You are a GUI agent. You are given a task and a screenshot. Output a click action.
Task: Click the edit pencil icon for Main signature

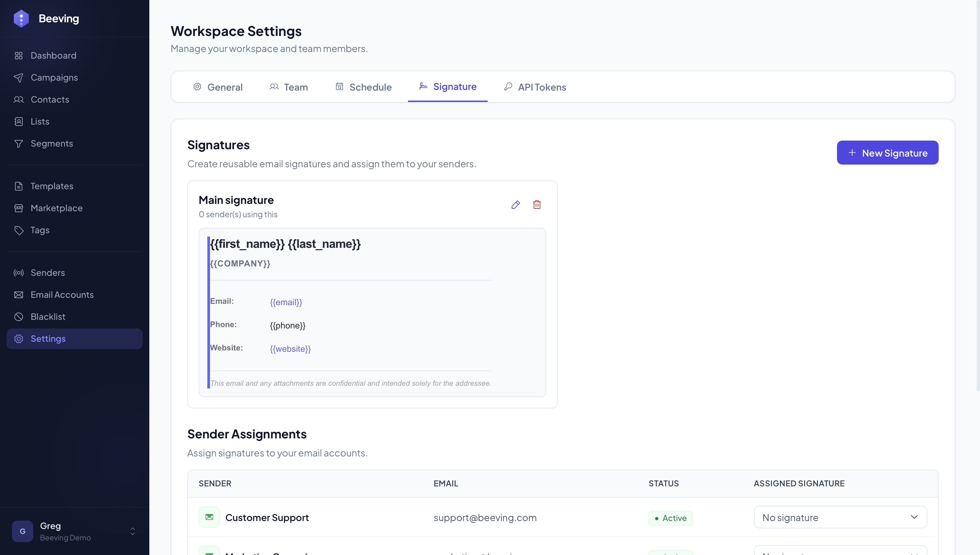pos(516,205)
